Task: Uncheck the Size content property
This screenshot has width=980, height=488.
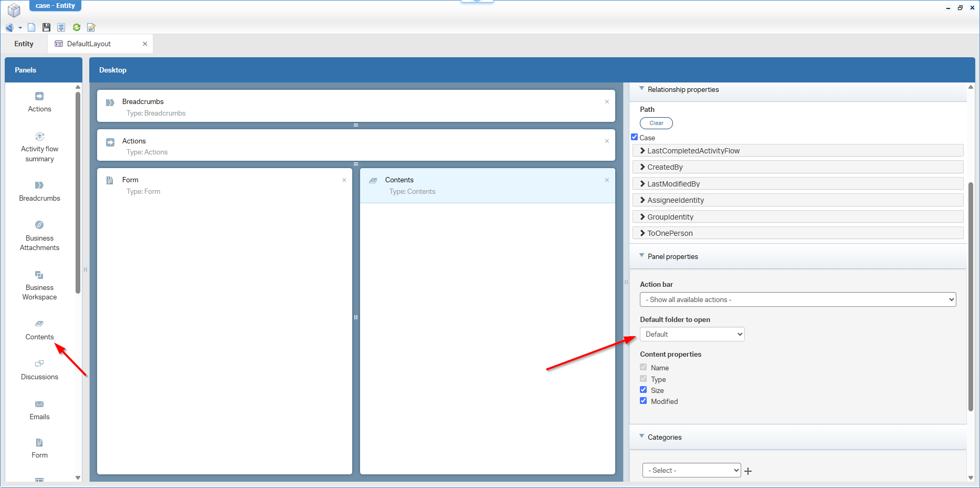Action: [x=643, y=390]
